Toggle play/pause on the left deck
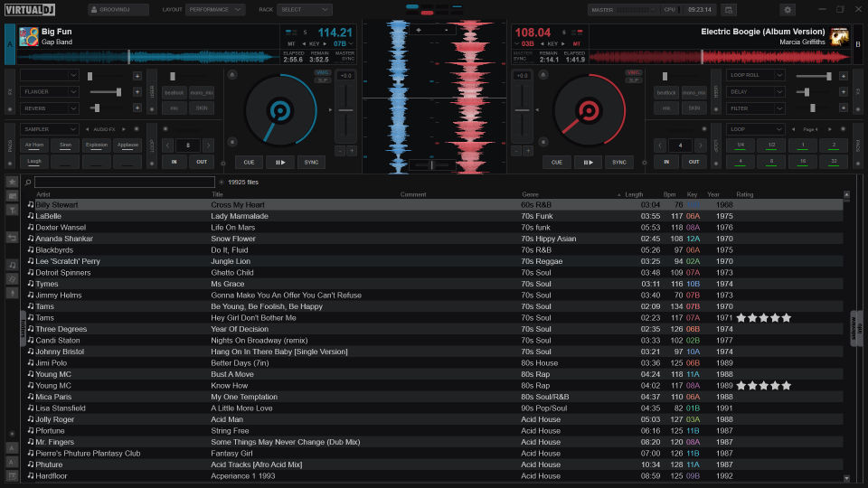 point(280,162)
